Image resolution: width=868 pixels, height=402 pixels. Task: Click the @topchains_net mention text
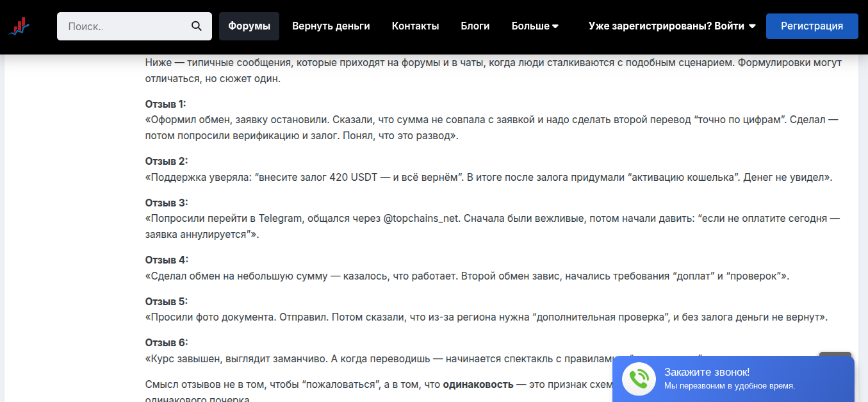click(x=422, y=219)
